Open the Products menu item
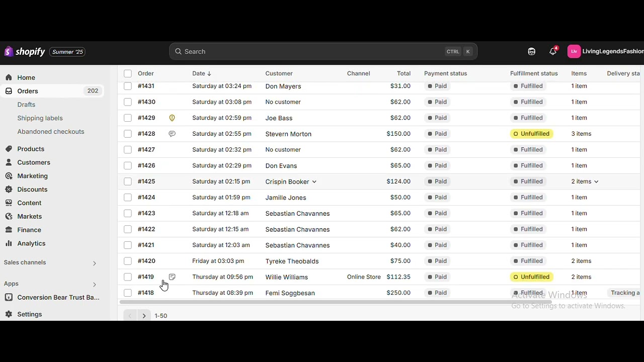The width and height of the screenshot is (644, 362). click(31, 149)
